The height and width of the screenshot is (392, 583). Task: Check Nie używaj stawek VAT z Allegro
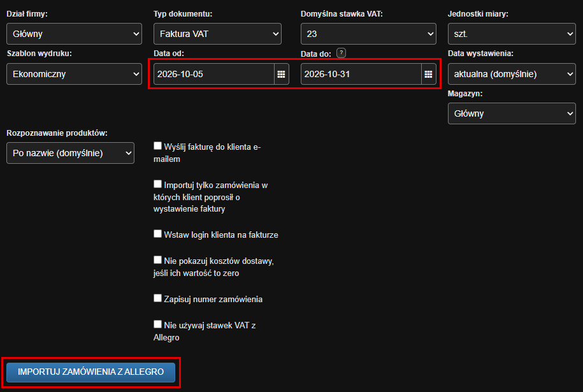[x=157, y=324]
